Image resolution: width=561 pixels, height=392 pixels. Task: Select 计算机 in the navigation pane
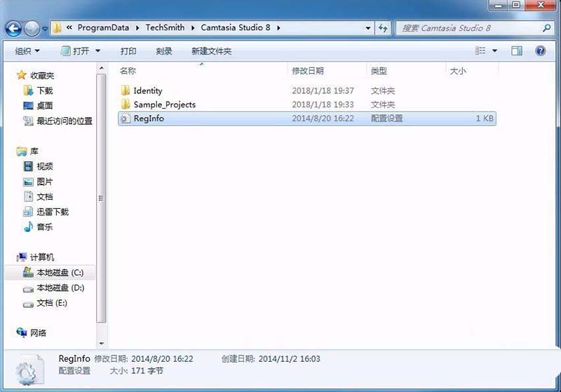click(42, 257)
